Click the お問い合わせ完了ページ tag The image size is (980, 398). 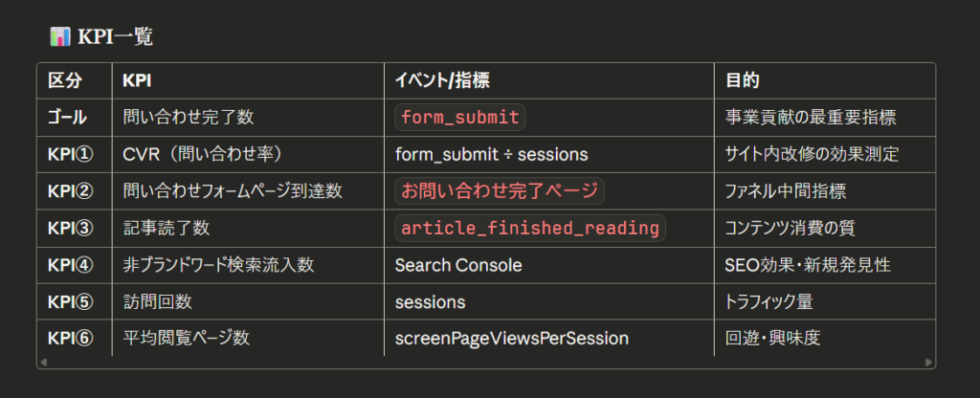tap(500, 191)
